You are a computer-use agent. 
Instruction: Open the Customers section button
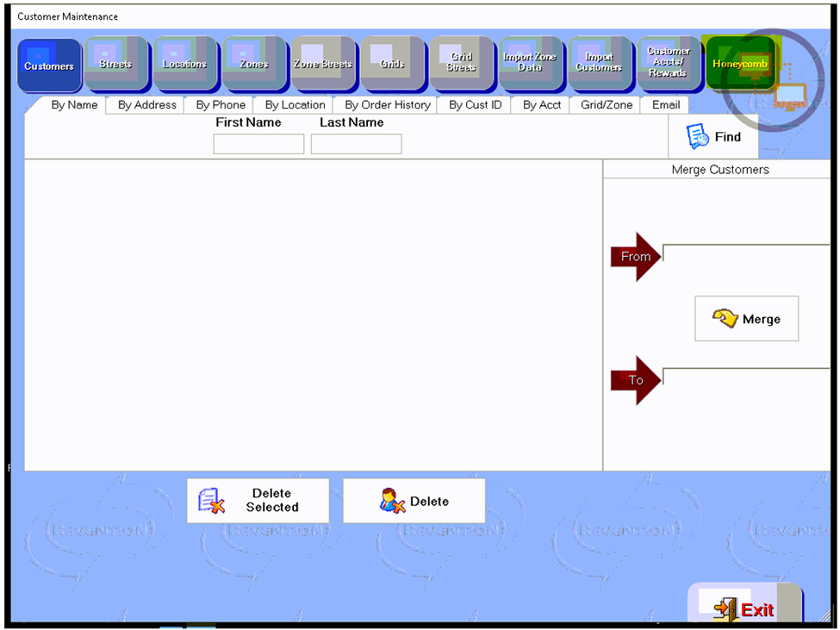click(x=49, y=65)
